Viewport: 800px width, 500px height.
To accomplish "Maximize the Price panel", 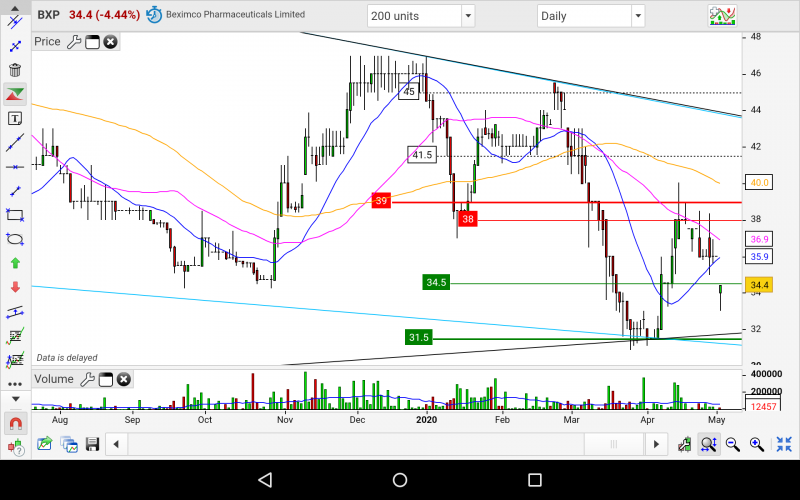I will [92, 41].
